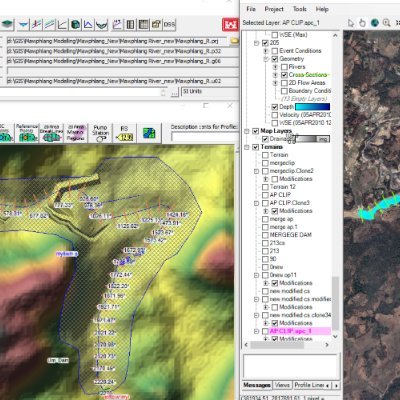The image size is (400, 400).
Task: Collapse the Terrains group
Action: pyautogui.click(x=247, y=147)
